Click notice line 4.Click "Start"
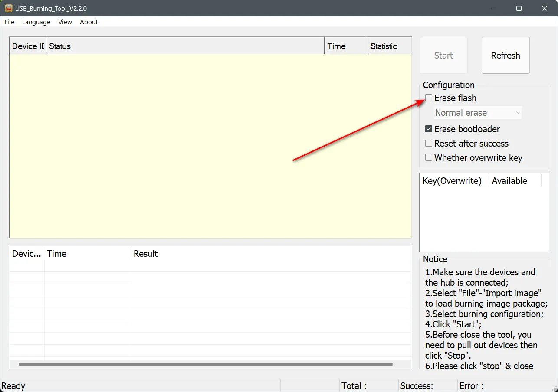This screenshot has height=392, width=558. (x=453, y=324)
